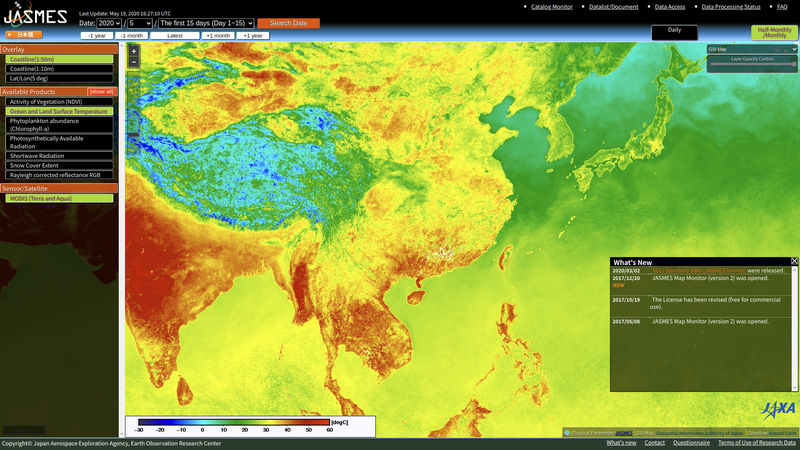The width and height of the screenshot is (800, 450).
Task: Select Activity of Vegetation (NDVI) product
Action: tap(57, 101)
